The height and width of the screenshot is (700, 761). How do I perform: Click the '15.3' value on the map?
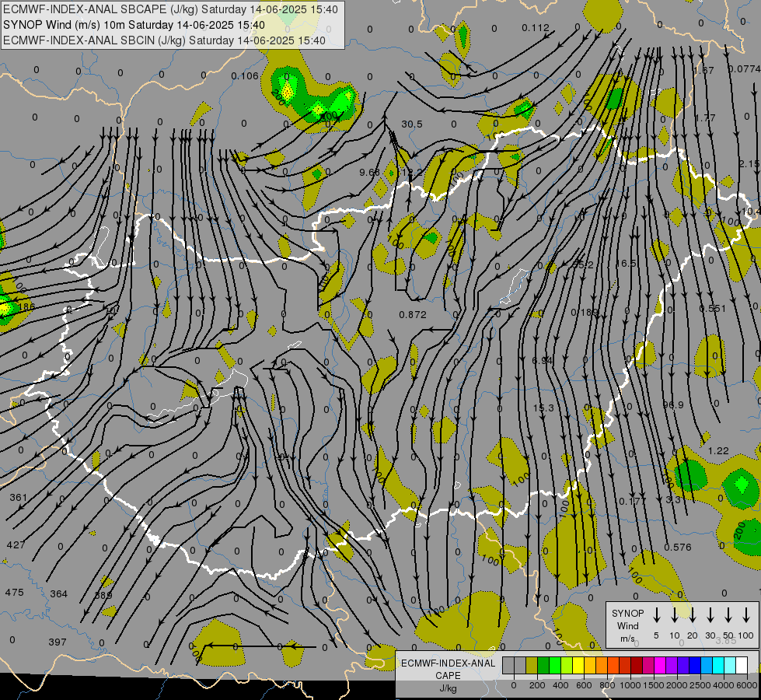click(543, 408)
